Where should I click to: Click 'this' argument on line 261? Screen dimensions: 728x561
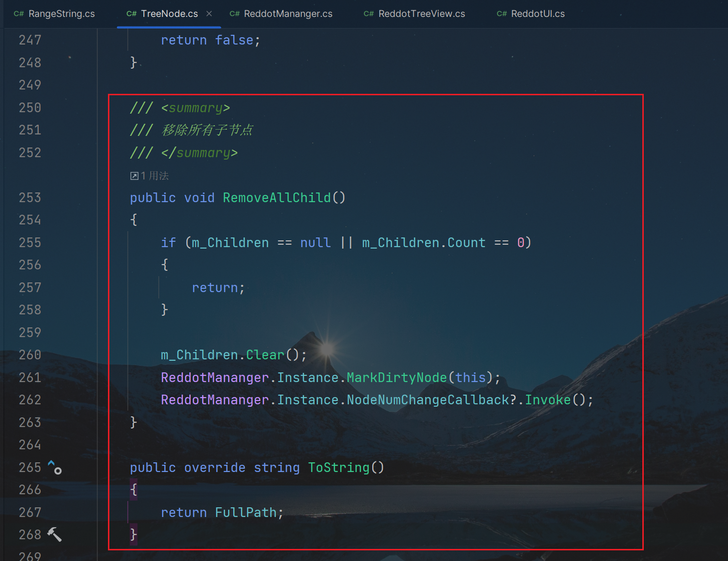470,378
